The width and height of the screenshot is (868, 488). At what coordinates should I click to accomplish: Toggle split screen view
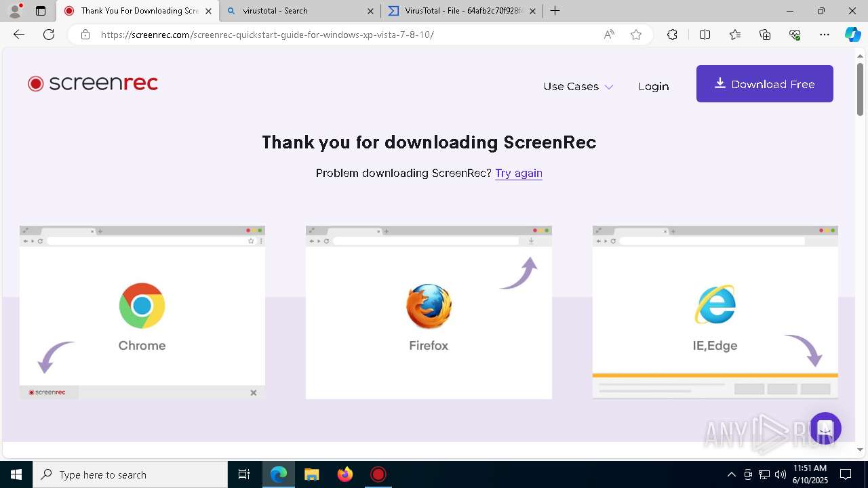705,35
